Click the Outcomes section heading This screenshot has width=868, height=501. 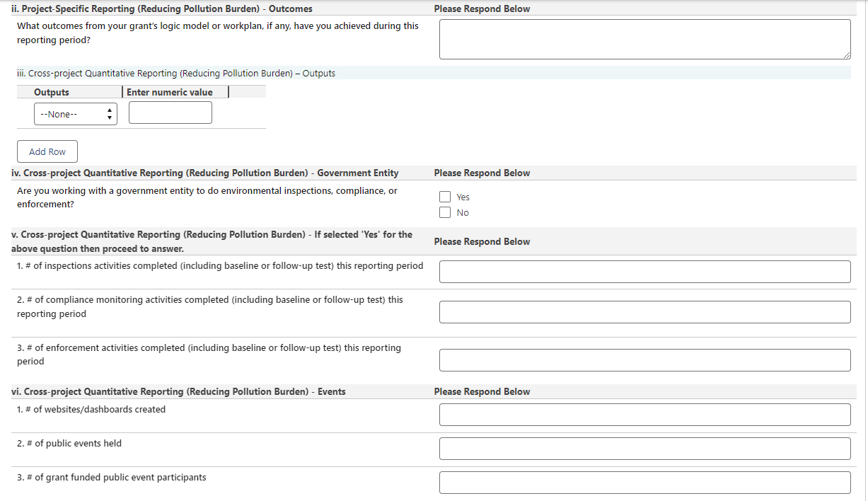[x=162, y=8]
